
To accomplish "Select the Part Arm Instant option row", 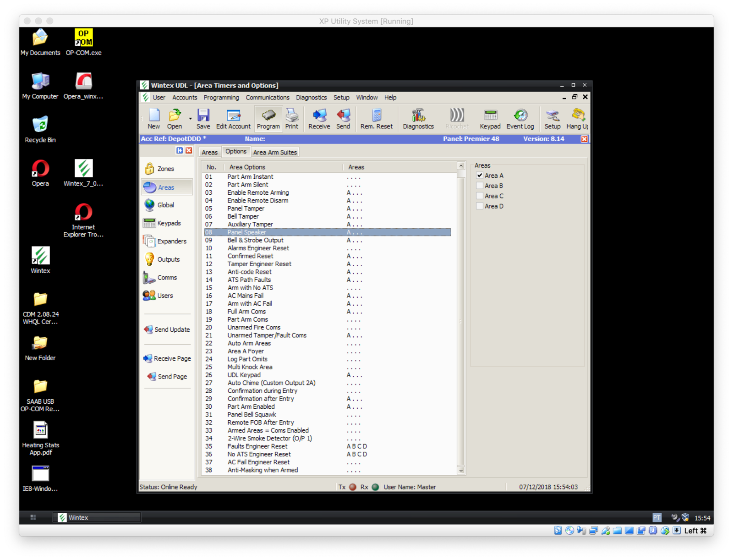I will [x=328, y=177].
